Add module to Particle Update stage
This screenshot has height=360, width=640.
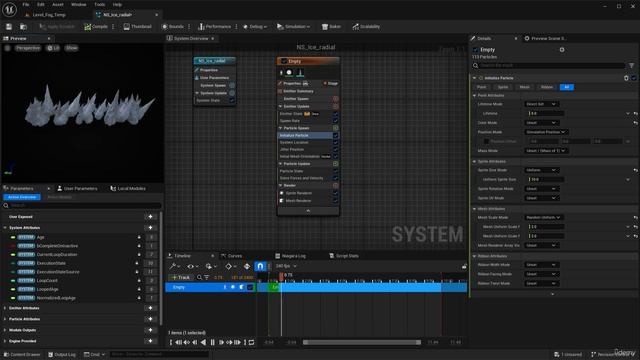[336, 164]
